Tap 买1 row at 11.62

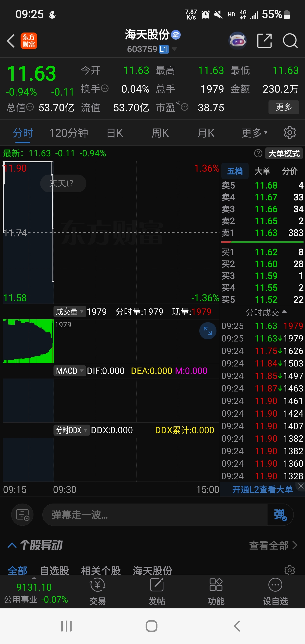coord(262,252)
